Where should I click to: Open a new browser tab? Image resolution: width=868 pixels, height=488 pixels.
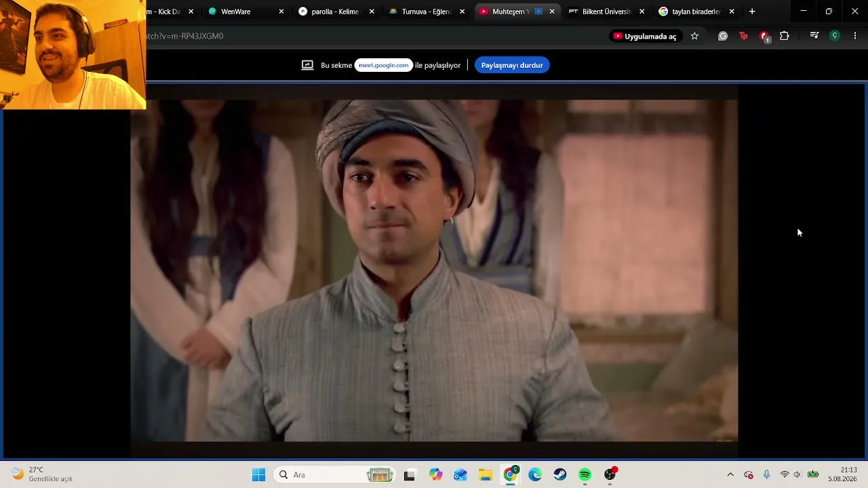click(x=752, y=12)
